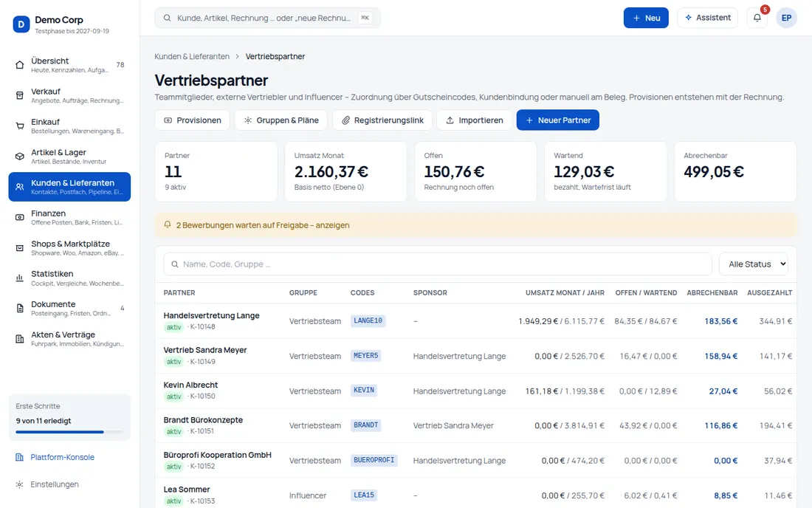Click the Lea Sommer partner name

click(187, 490)
